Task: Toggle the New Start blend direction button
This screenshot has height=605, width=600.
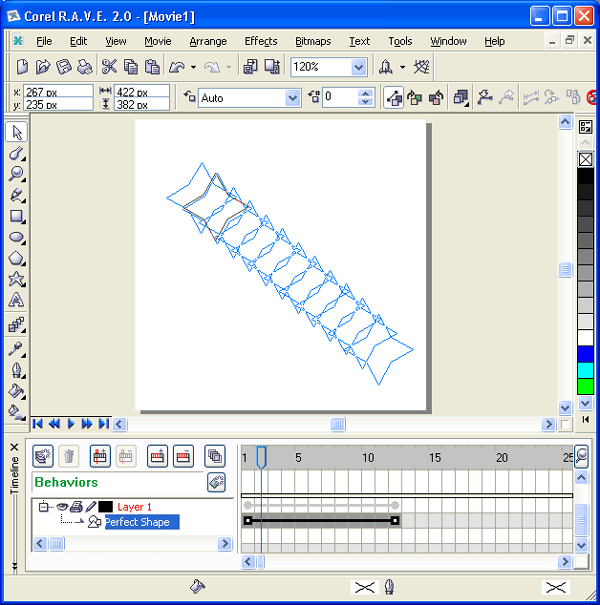Action: pyautogui.click(x=393, y=97)
